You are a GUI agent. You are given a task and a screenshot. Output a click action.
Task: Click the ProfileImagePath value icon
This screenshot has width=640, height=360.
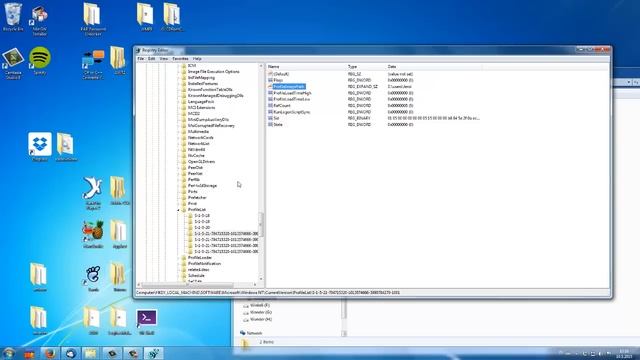coord(270,87)
